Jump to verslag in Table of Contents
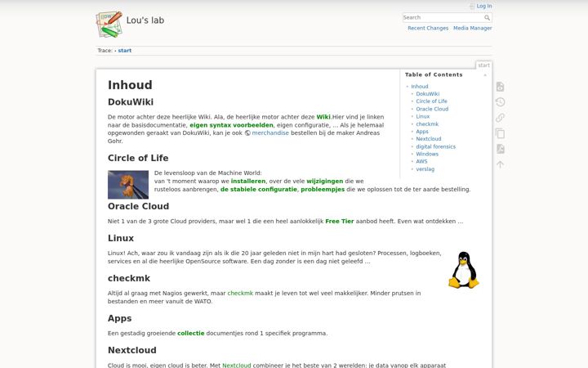Image resolution: width=588 pixels, height=368 pixels. point(425,169)
